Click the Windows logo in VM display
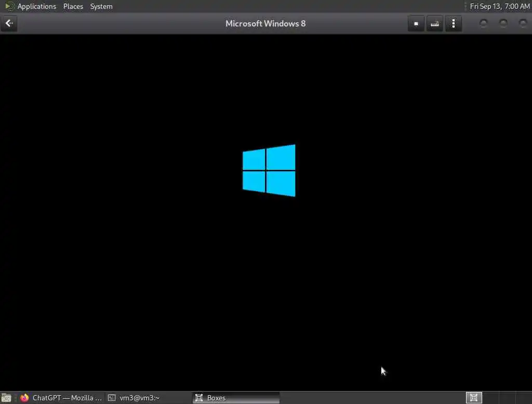Screen dimensions: 532x404 point(269,170)
